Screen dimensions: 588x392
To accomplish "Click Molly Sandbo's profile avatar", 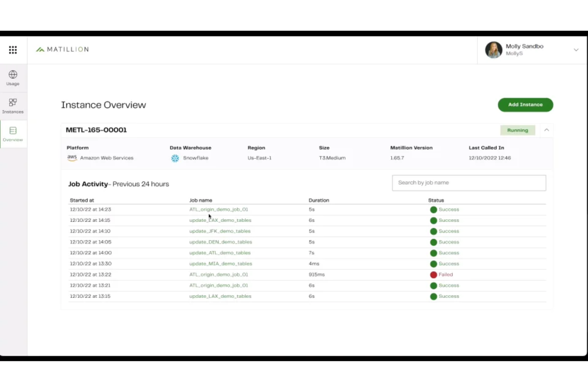I will click(493, 50).
